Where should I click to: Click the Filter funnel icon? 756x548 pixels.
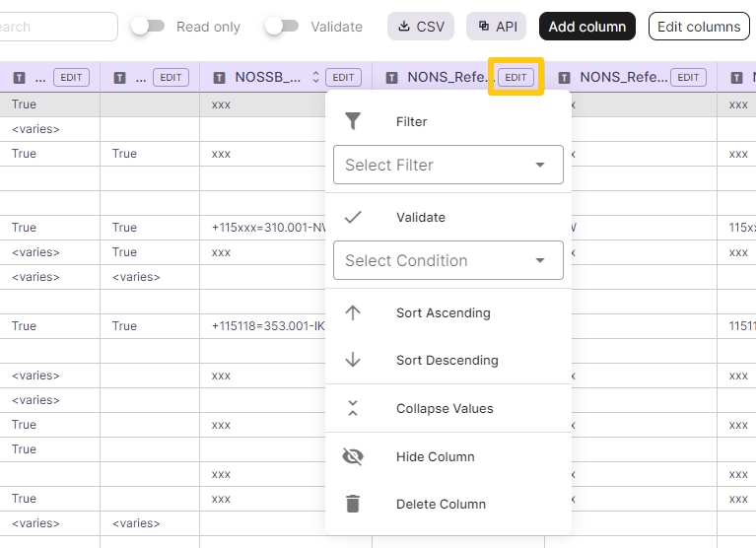tap(353, 121)
